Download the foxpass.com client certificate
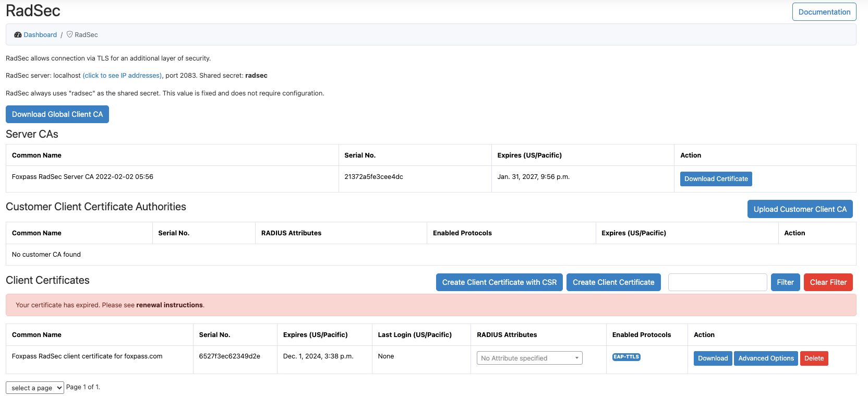868x396 pixels. (x=713, y=358)
